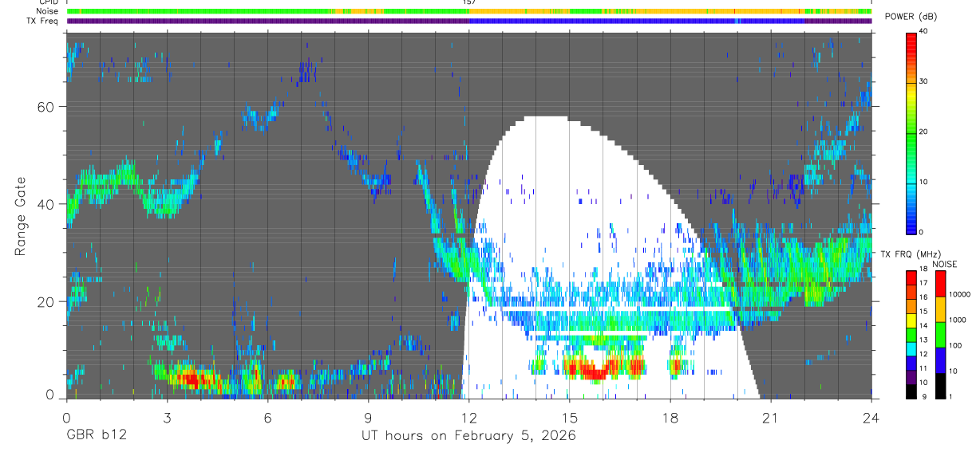980x452 pixels.
Task: Click the Noise row label at top left
Action: (47, 11)
